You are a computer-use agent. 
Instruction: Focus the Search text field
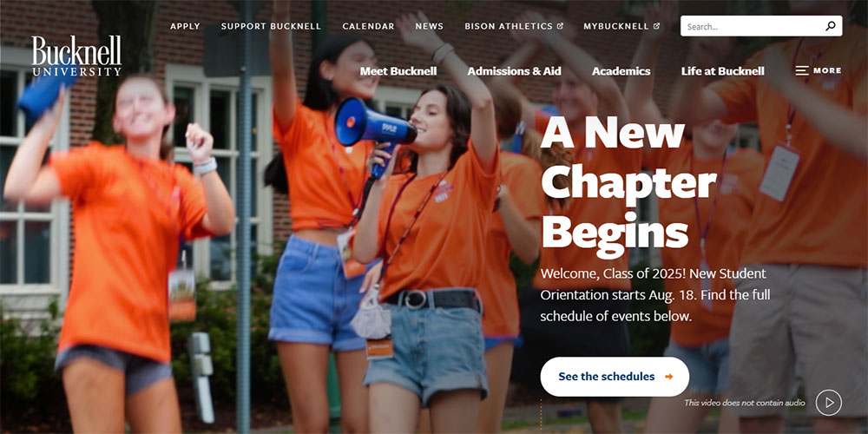click(x=753, y=26)
